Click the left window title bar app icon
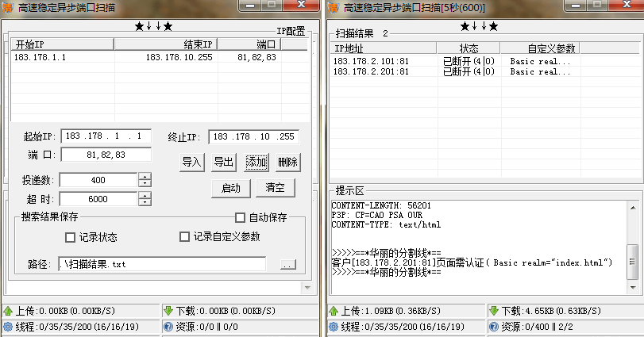The height and width of the screenshot is (337, 644). click(x=9, y=8)
